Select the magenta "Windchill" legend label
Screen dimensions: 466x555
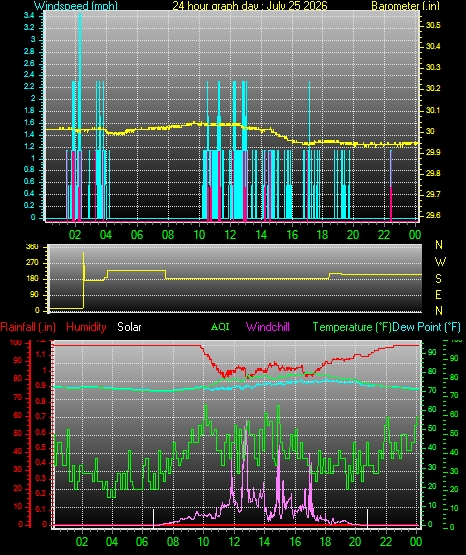[268, 327]
